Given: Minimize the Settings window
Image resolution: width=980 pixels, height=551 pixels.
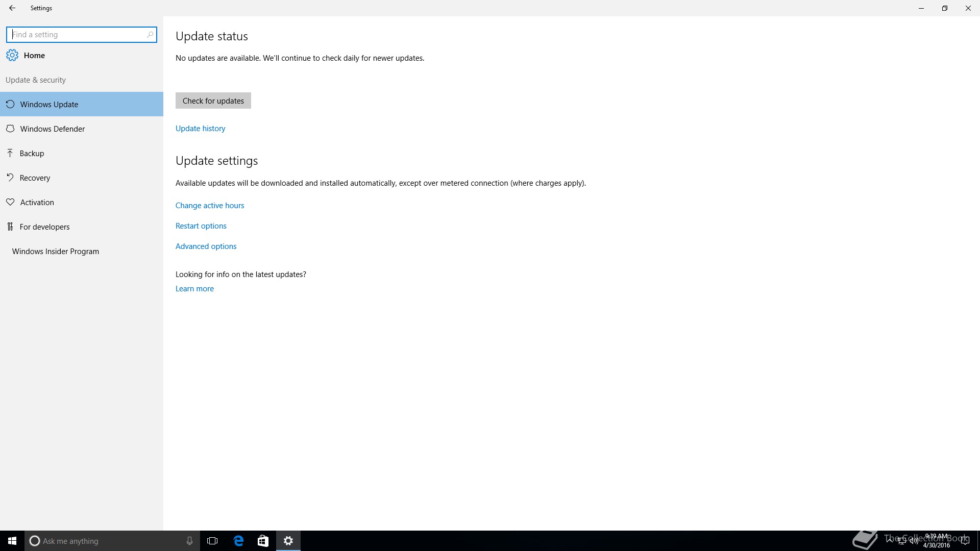Looking at the screenshot, I should (921, 8).
